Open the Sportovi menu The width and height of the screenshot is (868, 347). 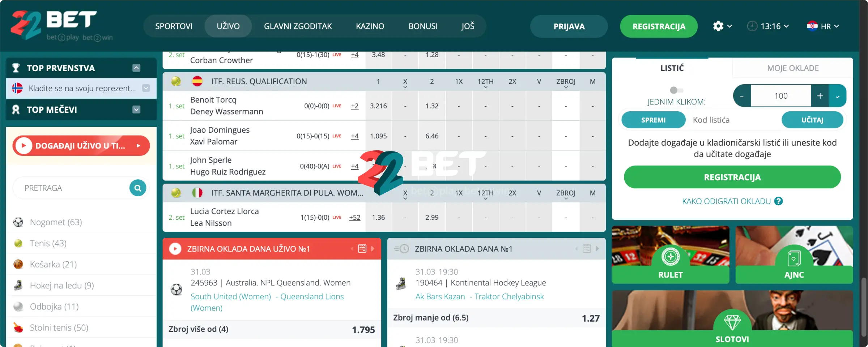pos(174,26)
